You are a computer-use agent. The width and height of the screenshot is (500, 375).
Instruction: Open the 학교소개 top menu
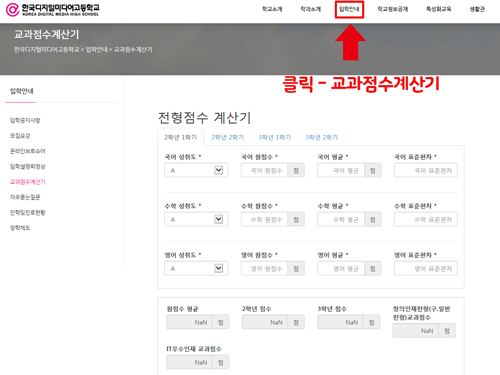point(272,9)
